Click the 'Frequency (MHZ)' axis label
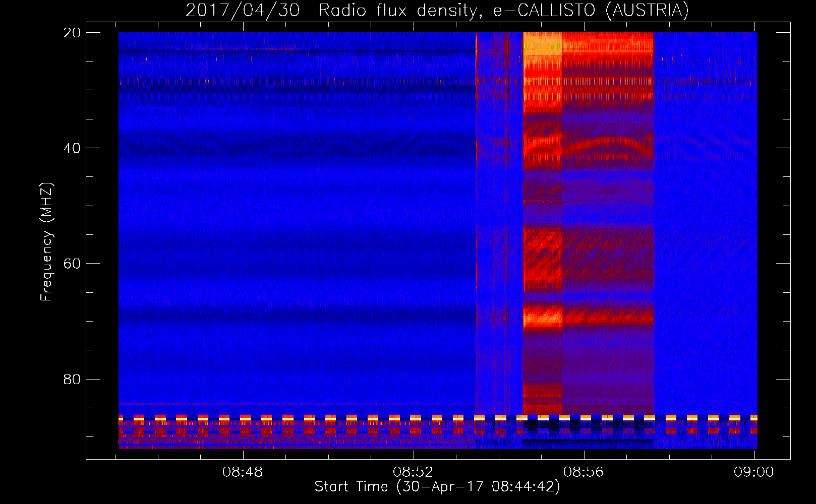 46,242
